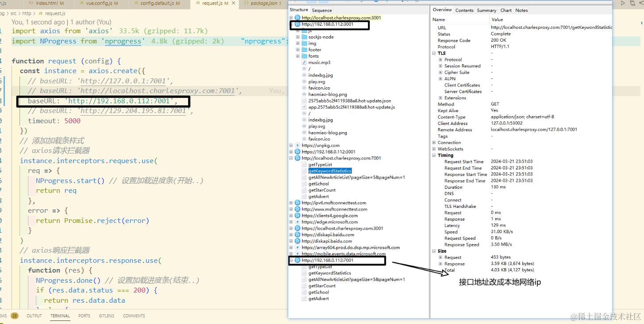The width and height of the screenshot is (644, 324).
Task: Click the globe icon for https://clients4.google.com
Action: pyautogui.click(x=297, y=216)
